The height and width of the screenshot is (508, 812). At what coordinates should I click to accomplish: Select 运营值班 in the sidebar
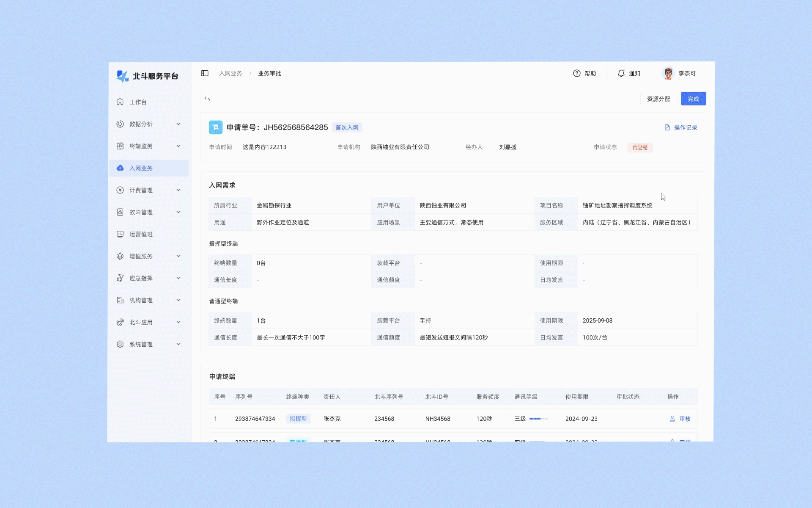point(141,234)
